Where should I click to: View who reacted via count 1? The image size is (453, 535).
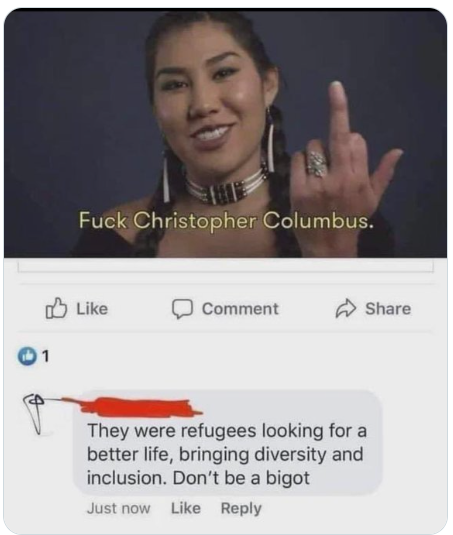(46, 357)
